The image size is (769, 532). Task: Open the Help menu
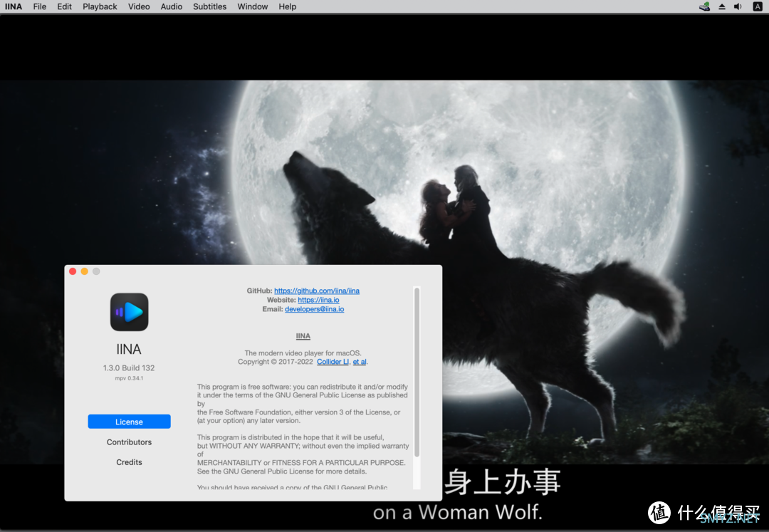[x=288, y=6]
